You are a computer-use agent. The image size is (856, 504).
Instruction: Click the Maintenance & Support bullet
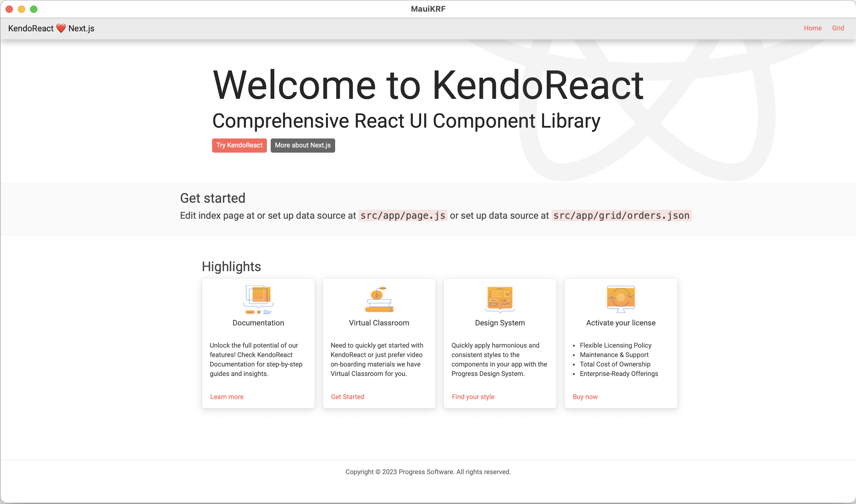[x=614, y=355]
